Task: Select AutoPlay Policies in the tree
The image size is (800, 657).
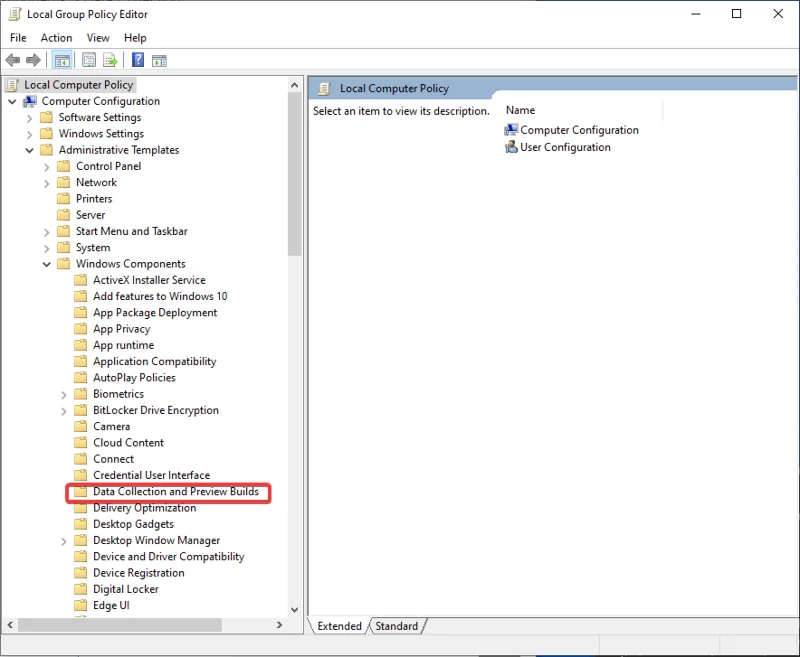Action: [x=134, y=377]
